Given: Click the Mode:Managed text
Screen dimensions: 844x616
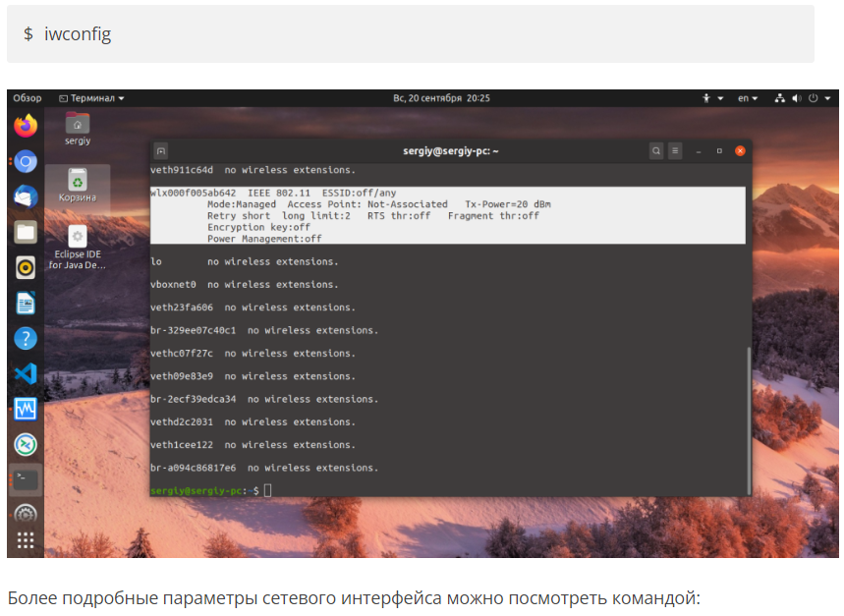Looking at the screenshot, I should pyautogui.click(x=242, y=204).
